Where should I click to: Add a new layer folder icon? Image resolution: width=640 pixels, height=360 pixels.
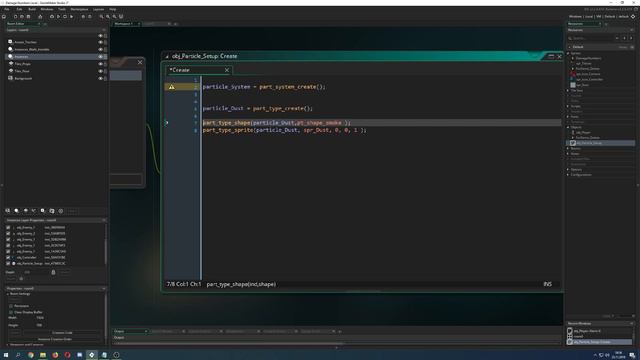point(52,211)
